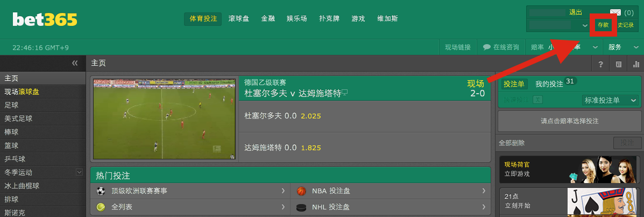Click the bet365 logo
Screen dimensions: 644x217
tap(45, 19)
